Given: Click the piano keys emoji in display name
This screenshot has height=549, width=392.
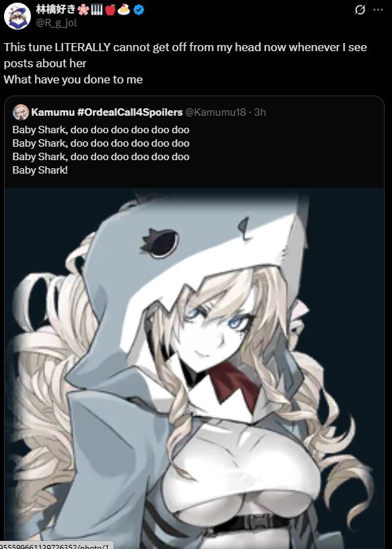Looking at the screenshot, I should 97,10.
